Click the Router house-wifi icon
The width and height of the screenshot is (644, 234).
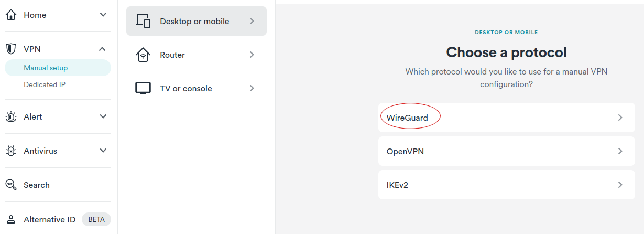point(143,55)
